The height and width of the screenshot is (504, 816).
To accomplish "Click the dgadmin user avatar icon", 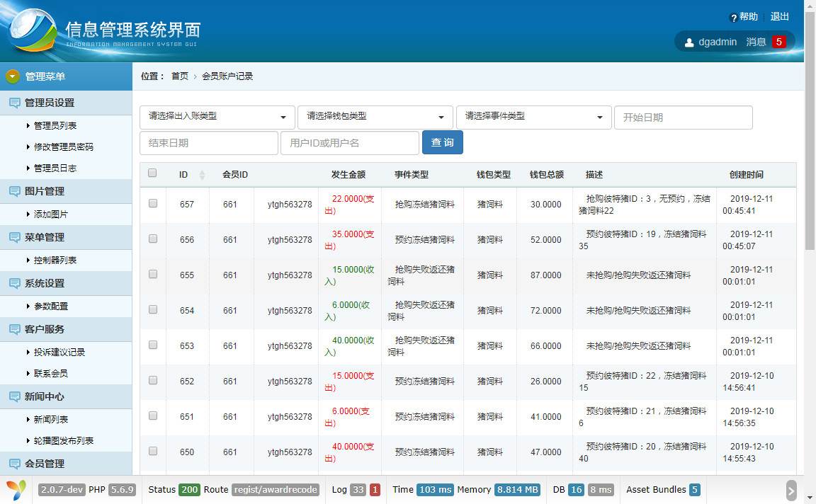I will (689, 42).
